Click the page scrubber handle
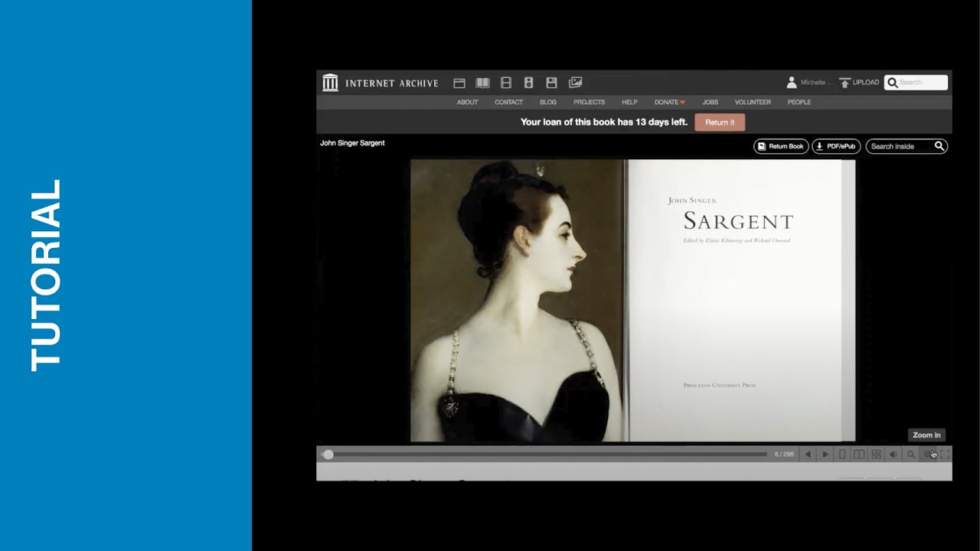Image resolution: width=980 pixels, height=551 pixels. click(328, 455)
